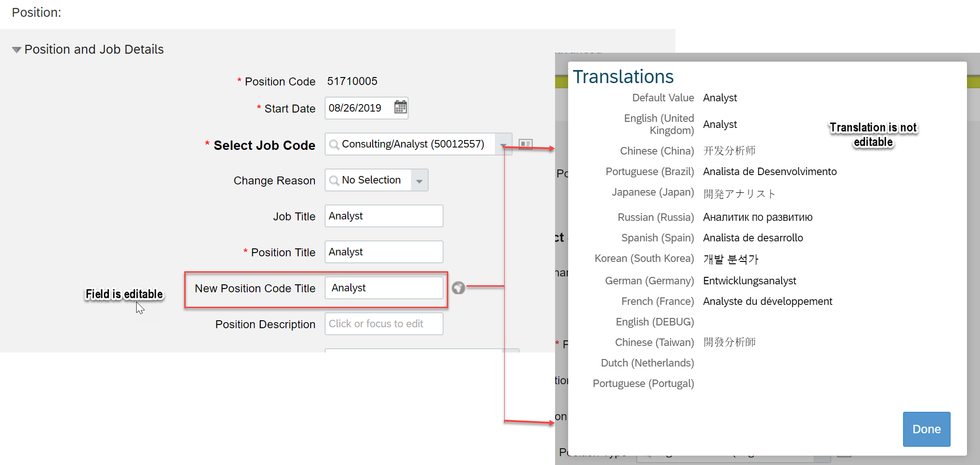Select position code 51710005 text
980x465 pixels.
[352, 81]
